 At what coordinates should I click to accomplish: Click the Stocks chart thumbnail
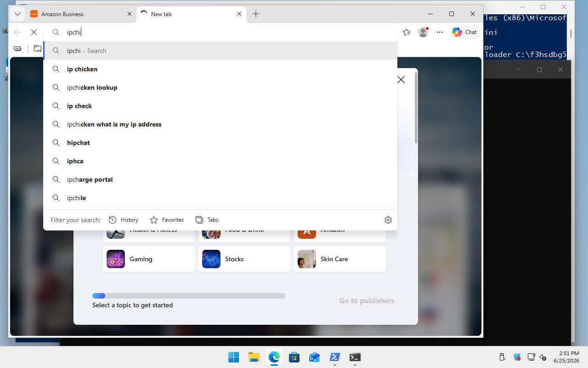pos(211,259)
